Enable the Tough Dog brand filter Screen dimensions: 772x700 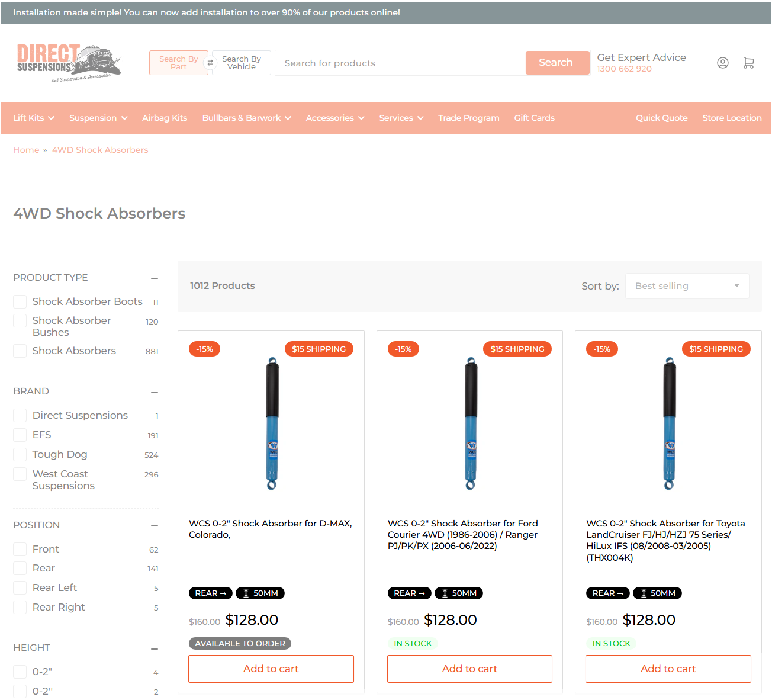(x=20, y=455)
